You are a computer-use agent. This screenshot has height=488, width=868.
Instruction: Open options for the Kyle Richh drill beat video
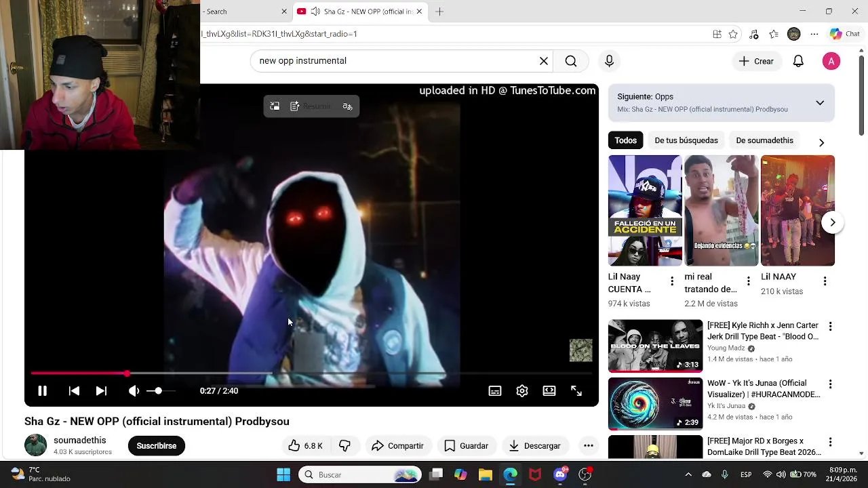(x=829, y=327)
